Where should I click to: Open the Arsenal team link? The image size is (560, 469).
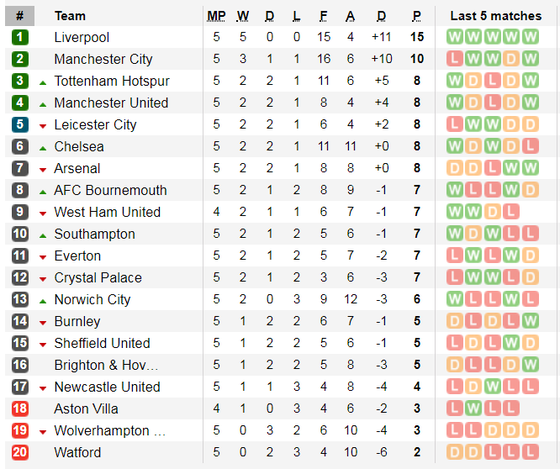[77, 168]
